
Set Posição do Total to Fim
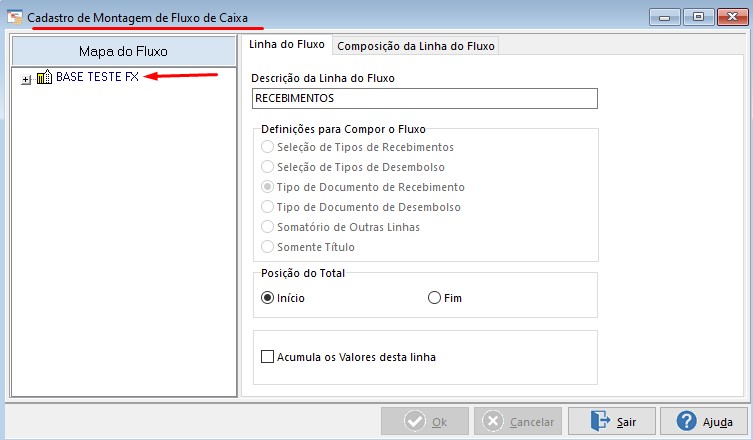pos(434,298)
